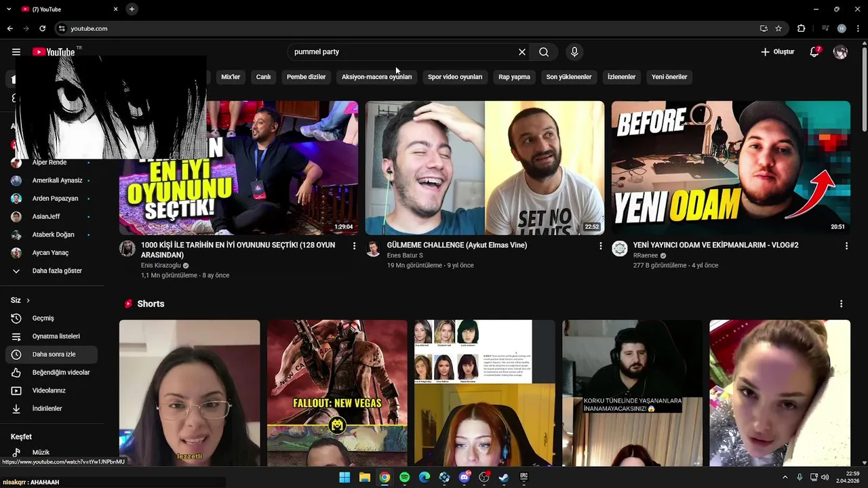Open Steam from the taskbar
The image size is (868, 488).
[x=504, y=477]
